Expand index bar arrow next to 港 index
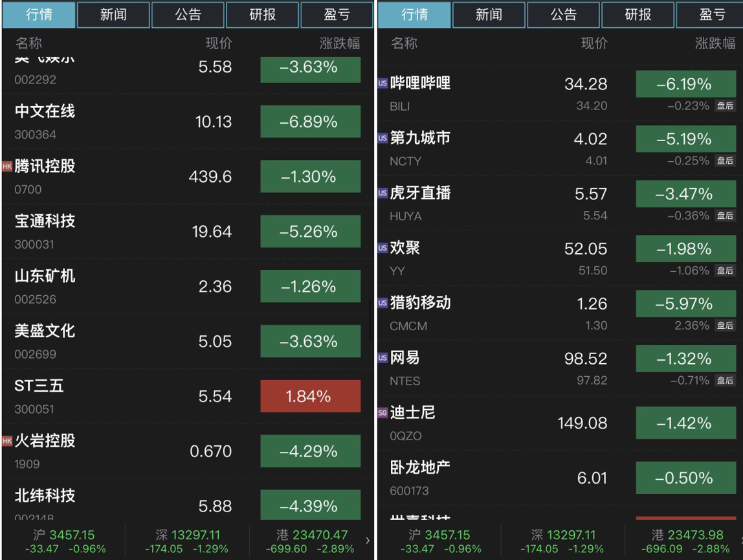This screenshot has width=743, height=560. 368,540
